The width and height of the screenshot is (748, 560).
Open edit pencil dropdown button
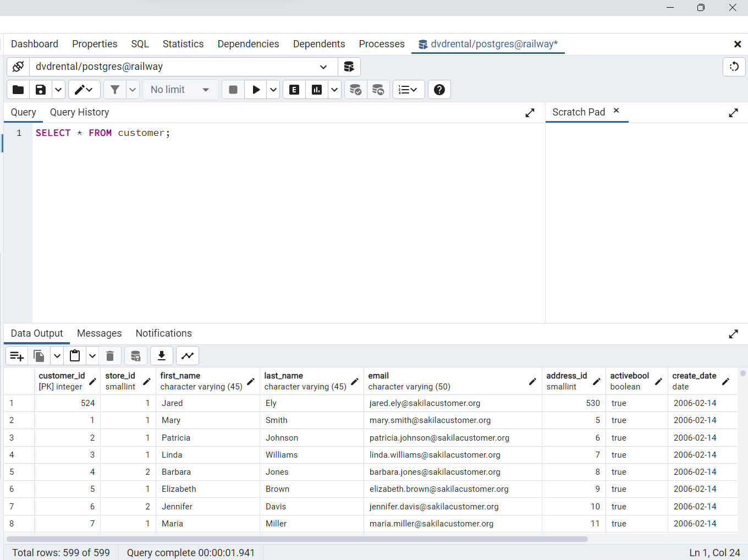click(x=84, y=90)
